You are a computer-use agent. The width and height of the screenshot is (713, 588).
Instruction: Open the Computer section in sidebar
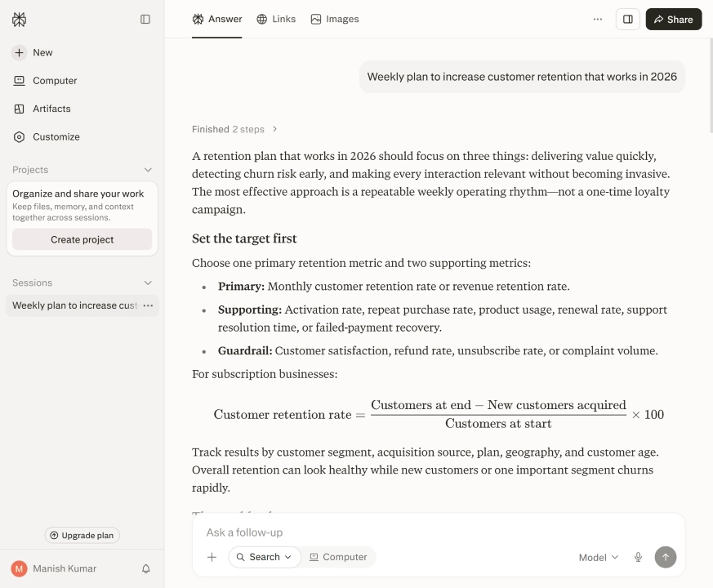[x=45, y=81]
